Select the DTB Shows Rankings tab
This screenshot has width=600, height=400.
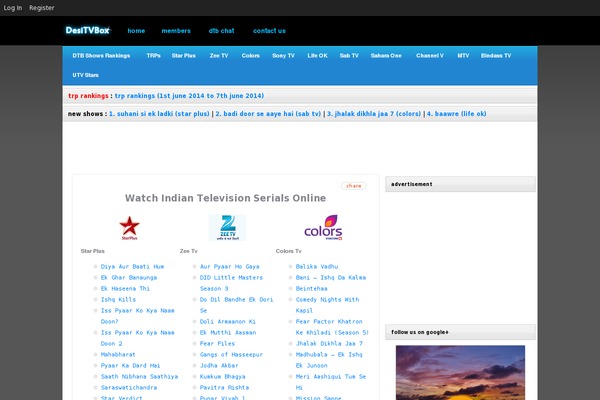click(101, 56)
